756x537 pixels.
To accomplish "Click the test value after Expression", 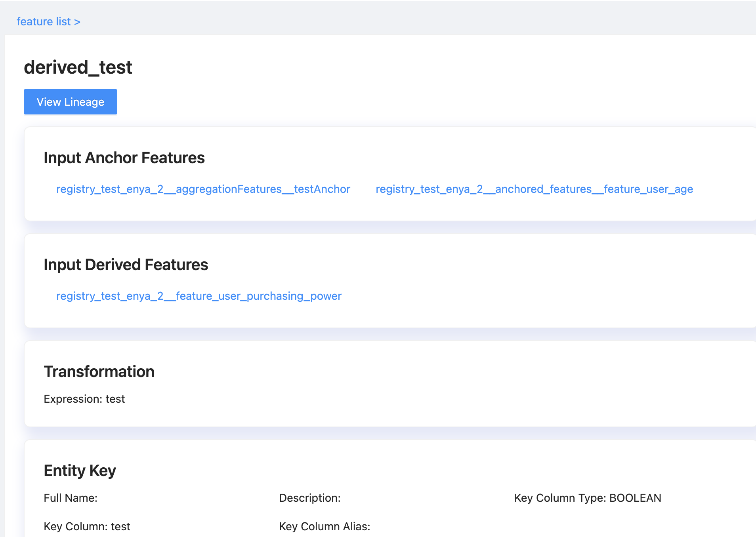I will 115,399.
